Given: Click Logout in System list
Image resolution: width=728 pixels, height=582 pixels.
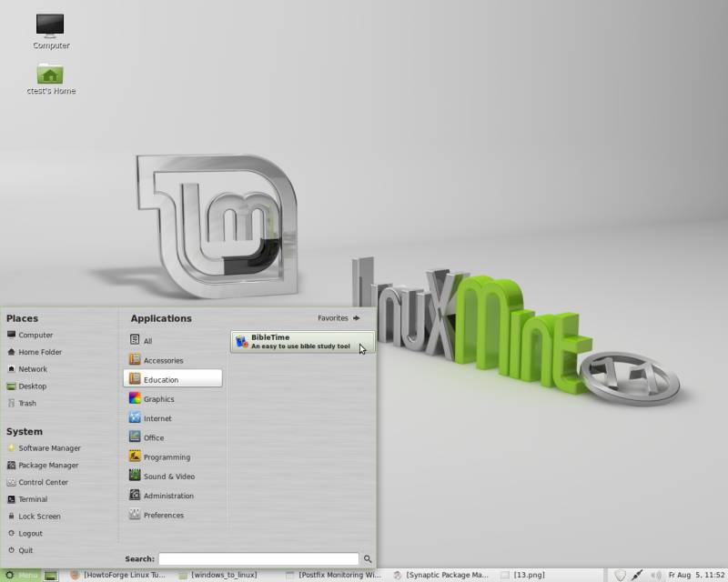Looking at the screenshot, I should pyautogui.click(x=25, y=533).
